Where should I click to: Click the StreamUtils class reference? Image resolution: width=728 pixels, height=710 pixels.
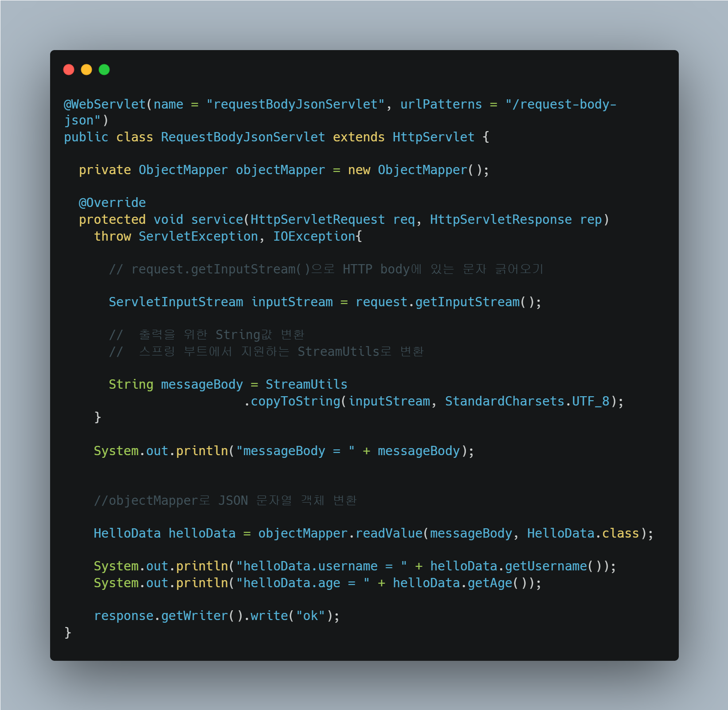point(306,384)
